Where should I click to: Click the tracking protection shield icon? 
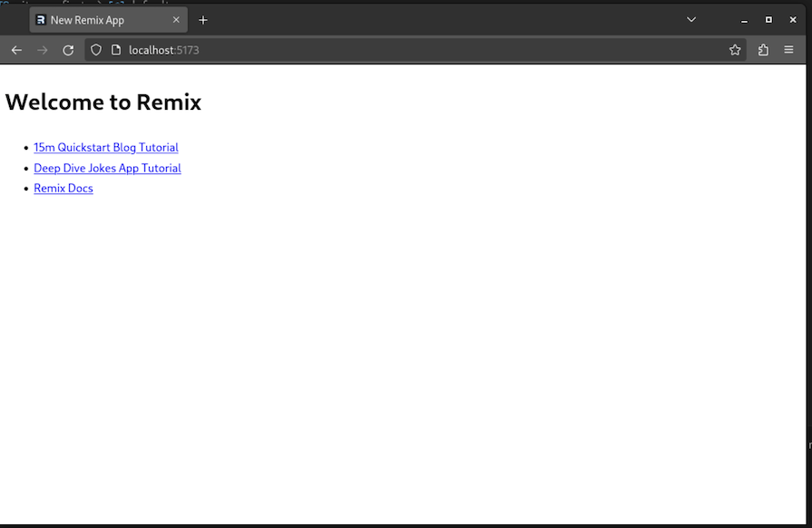95,50
